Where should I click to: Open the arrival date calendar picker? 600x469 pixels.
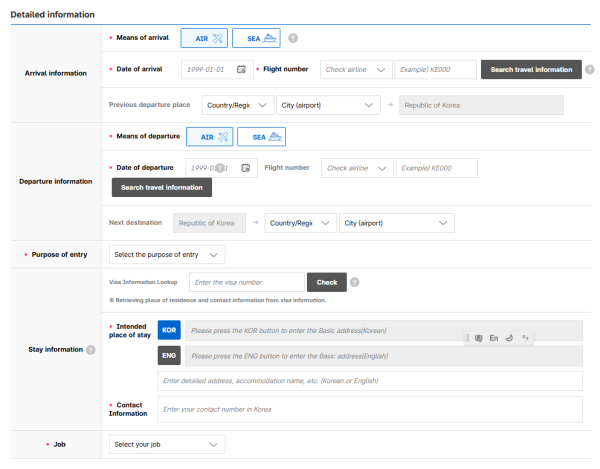pyautogui.click(x=241, y=69)
